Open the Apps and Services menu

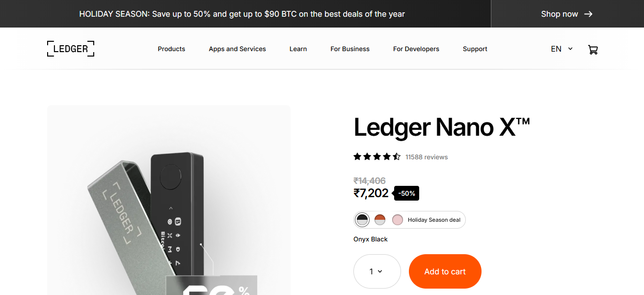(x=237, y=49)
